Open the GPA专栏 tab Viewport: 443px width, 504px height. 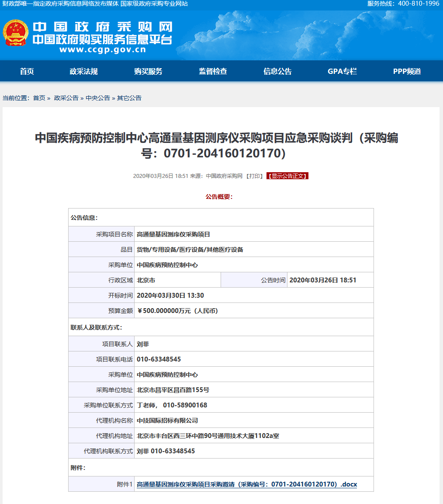pyautogui.click(x=342, y=71)
